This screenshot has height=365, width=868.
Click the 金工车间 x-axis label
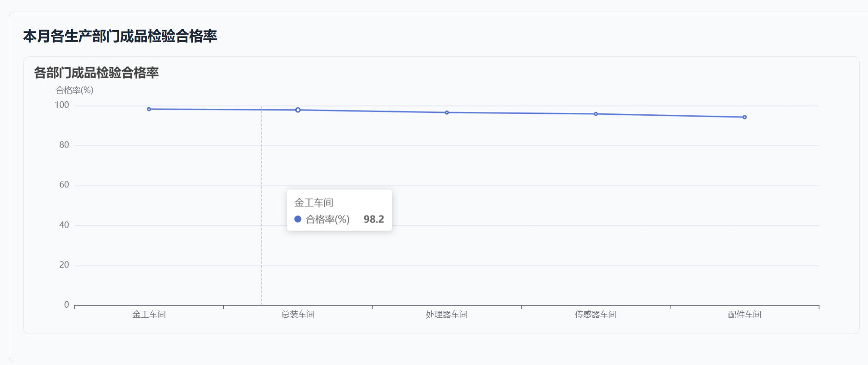(x=149, y=315)
